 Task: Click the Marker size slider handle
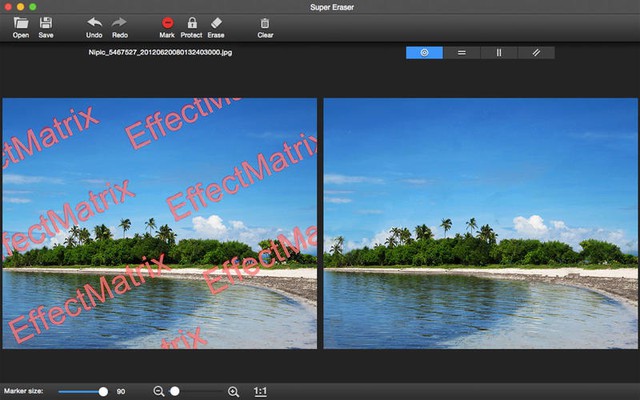click(102, 391)
